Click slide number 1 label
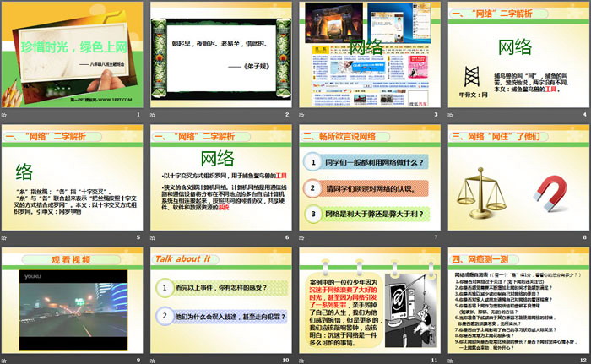 (x=138, y=114)
